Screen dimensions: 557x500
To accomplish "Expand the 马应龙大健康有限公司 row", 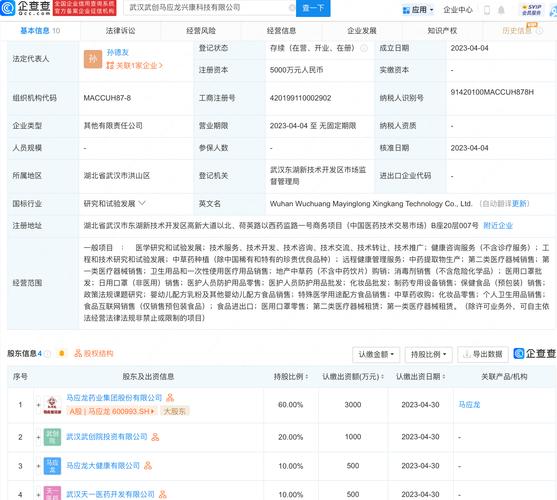I will point(38,466).
